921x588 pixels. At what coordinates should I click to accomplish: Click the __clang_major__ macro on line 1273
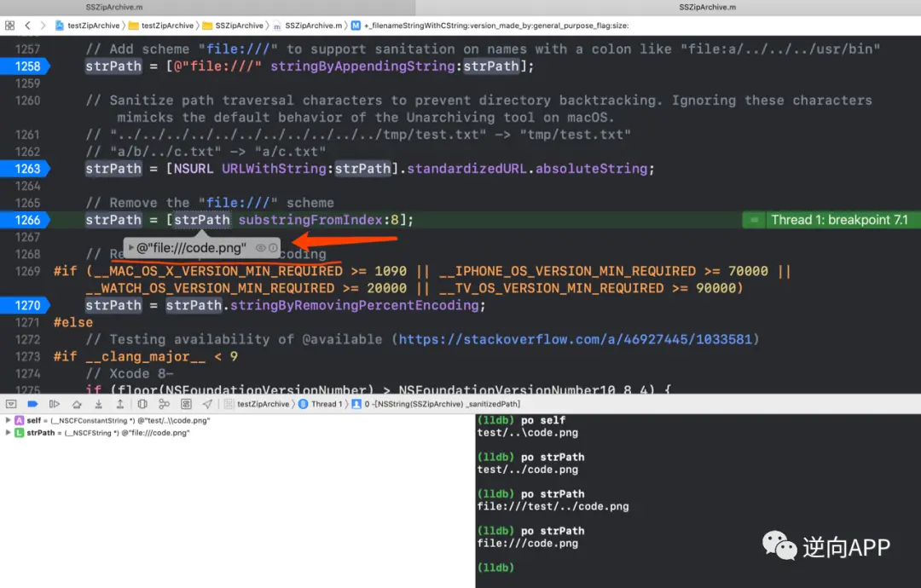pyautogui.click(x=145, y=356)
